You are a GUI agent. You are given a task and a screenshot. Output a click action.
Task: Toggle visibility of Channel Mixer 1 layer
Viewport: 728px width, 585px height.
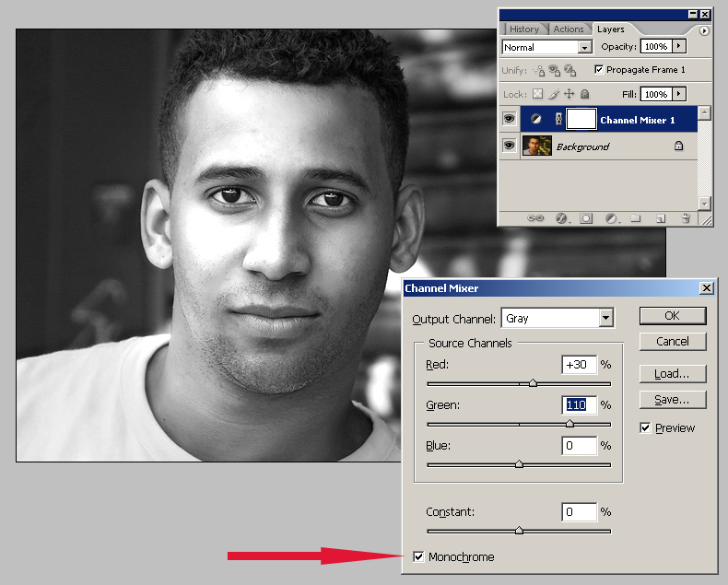(510, 119)
